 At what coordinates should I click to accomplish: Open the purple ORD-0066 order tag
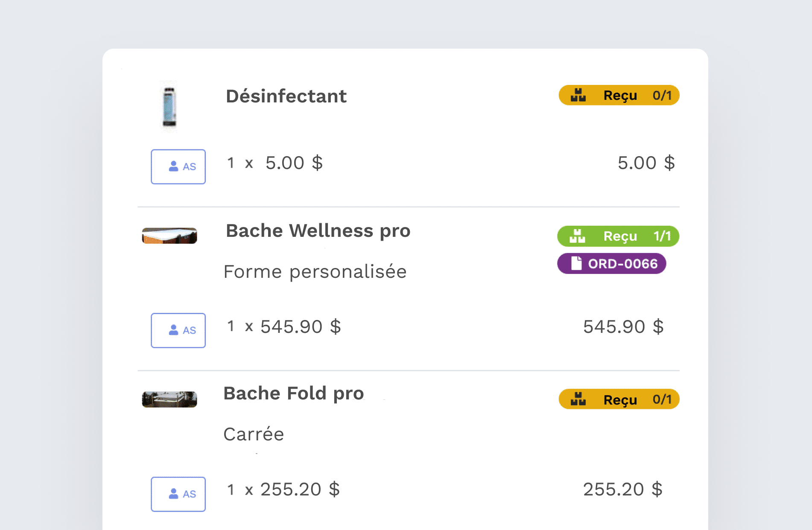pos(612,263)
